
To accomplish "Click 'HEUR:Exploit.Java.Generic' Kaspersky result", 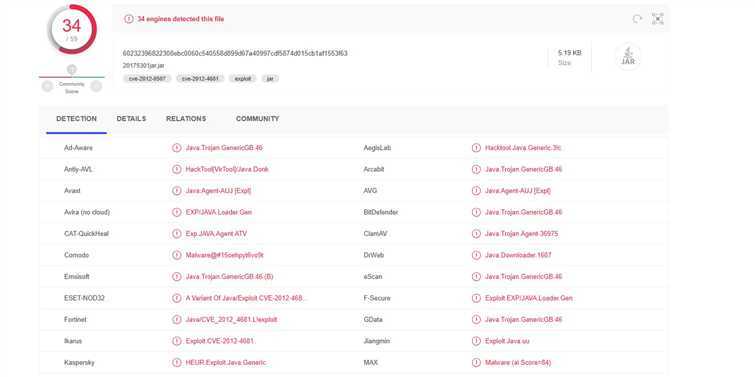I will pyautogui.click(x=225, y=362).
